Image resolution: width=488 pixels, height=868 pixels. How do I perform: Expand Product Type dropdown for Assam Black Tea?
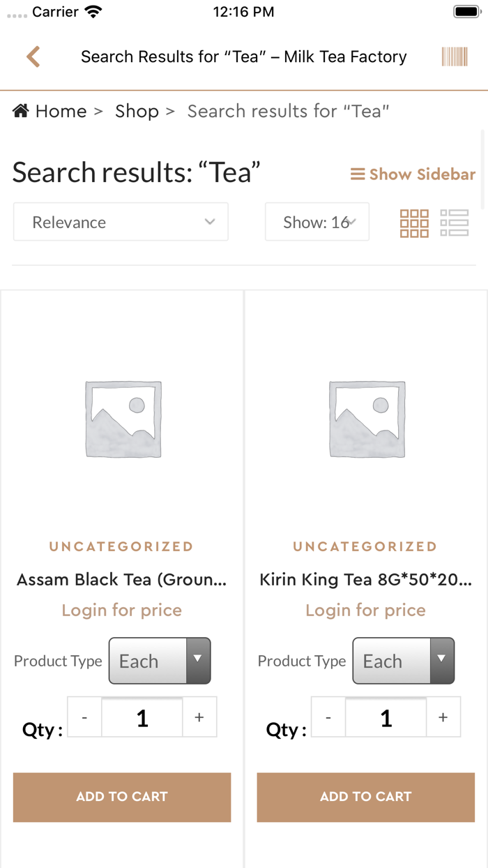click(160, 661)
